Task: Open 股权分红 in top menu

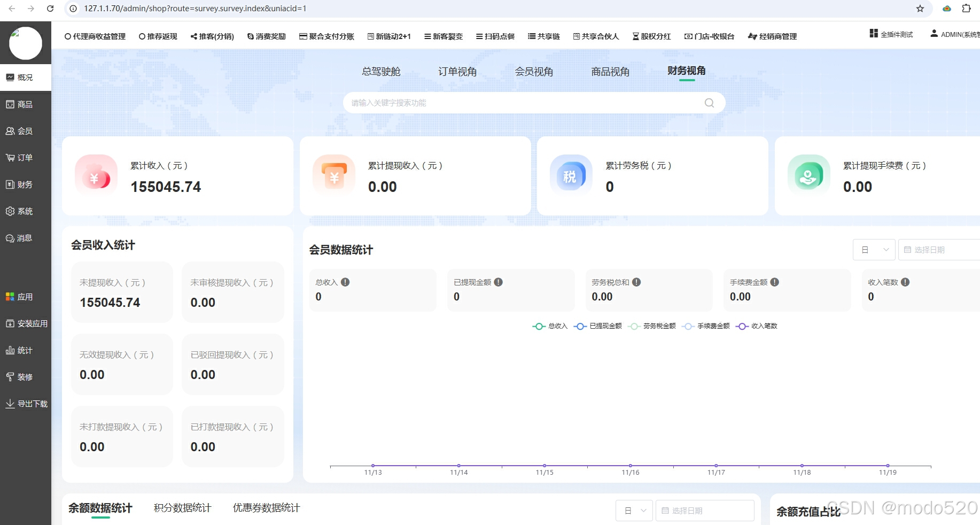Action: point(652,36)
